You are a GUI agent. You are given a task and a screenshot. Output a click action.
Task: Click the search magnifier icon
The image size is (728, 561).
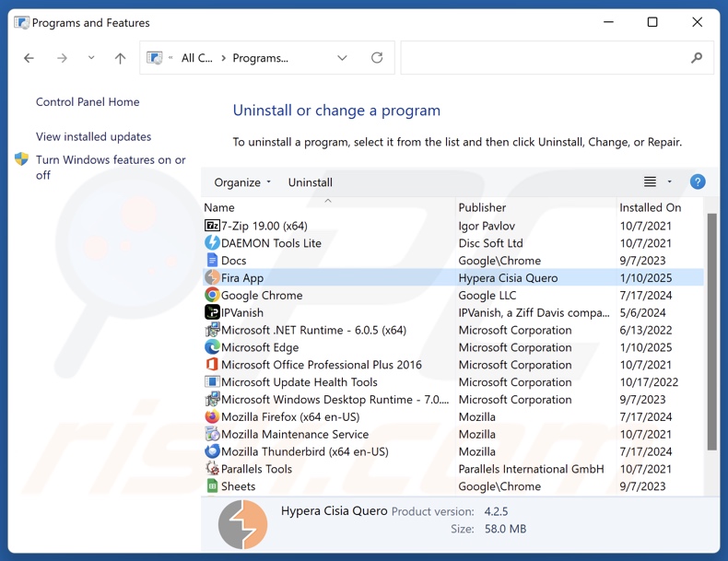pyautogui.click(x=697, y=57)
